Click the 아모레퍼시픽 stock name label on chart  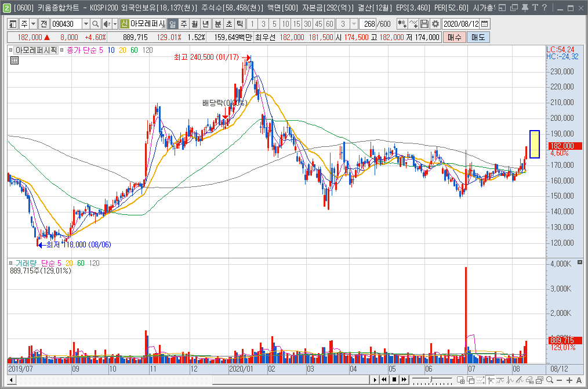pos(36,50)
